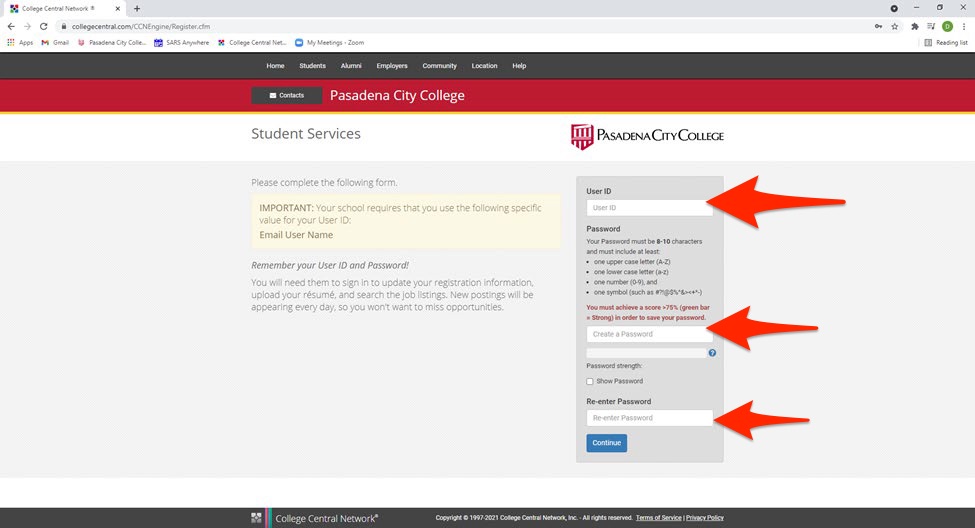Viewport: 975px width, 528px height.
Task: Open the extensions puzzle icon
Action: (x=915, y=26)
